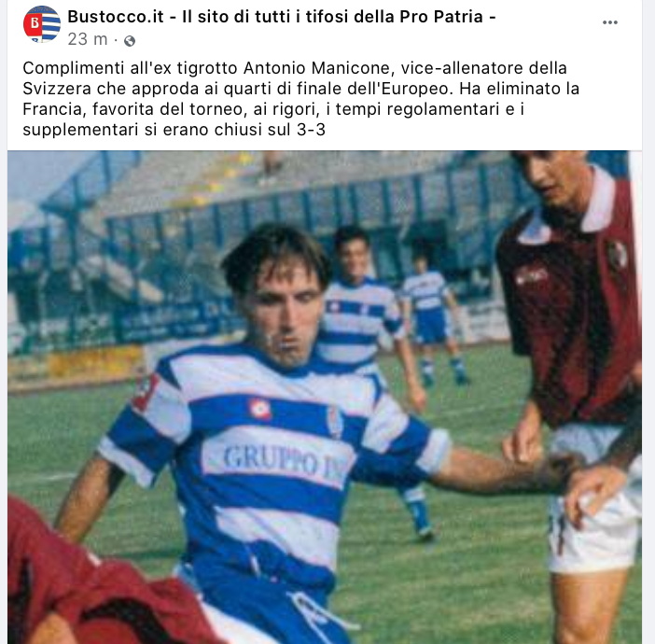Click the red badge on striped jersey chest
The height and width of the screenshot is (644, 655).
click(x=259, y=408)
